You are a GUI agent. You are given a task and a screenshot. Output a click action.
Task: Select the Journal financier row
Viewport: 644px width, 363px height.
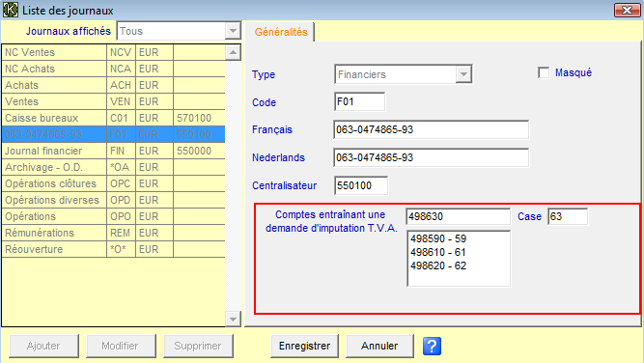(x=113, y=151)
